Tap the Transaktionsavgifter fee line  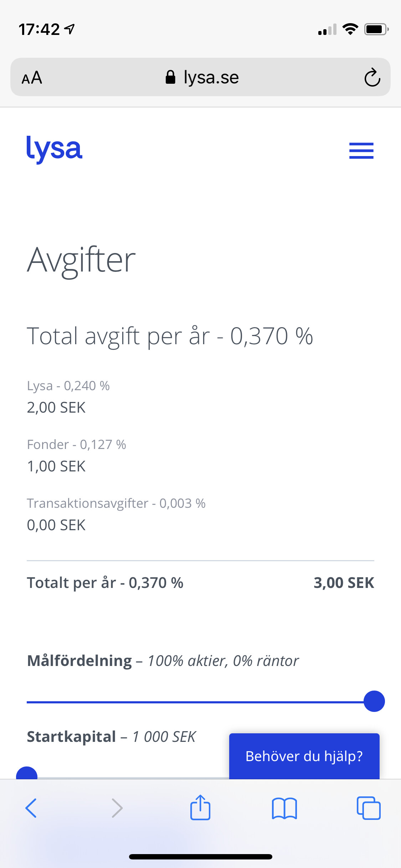coord(116,503)
